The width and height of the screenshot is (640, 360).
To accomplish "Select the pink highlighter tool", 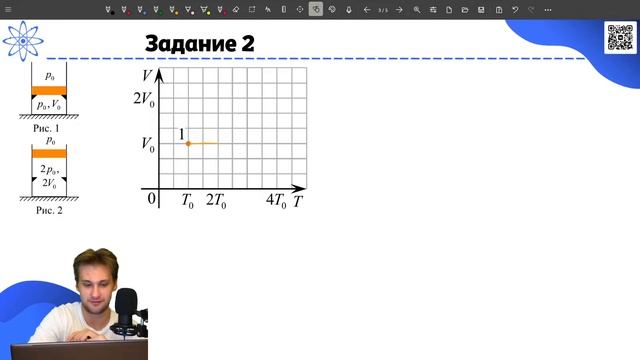I will (189, 10).
